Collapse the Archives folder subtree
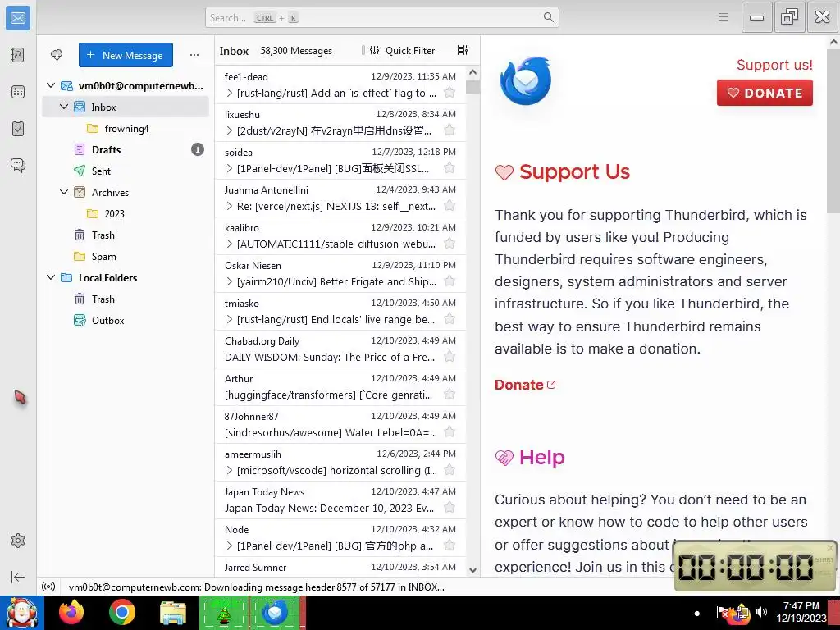This screenshot has width=840, height=630. 64,192
